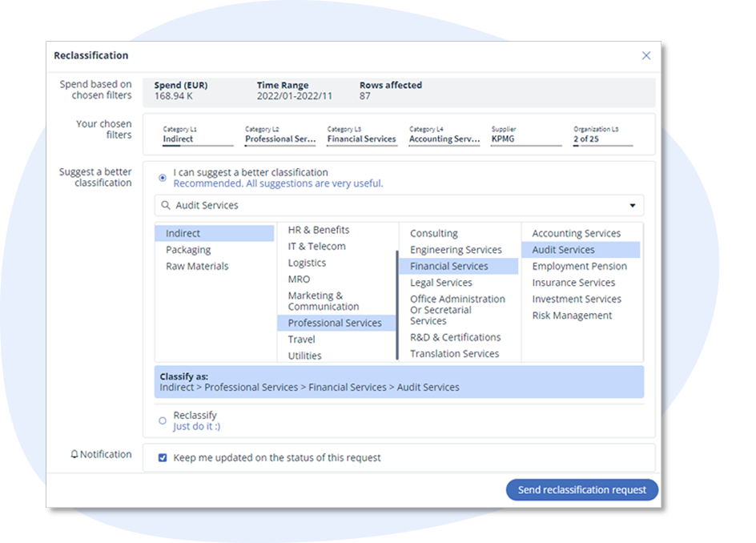Click the 'Just do it :)' link
756x543 pixels.
[x=196, y=427]
